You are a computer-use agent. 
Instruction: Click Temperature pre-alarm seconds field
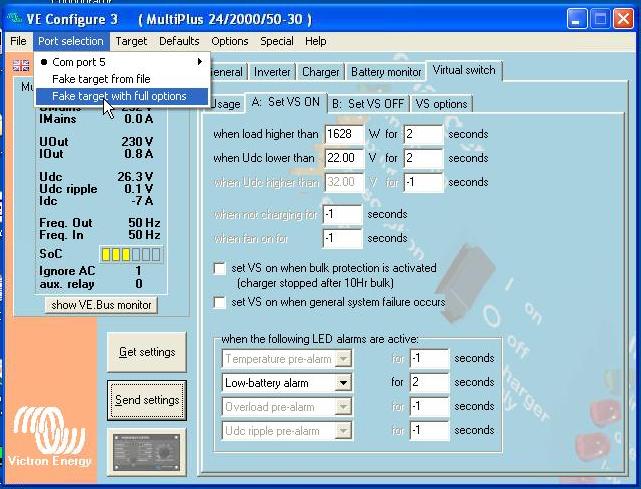429,359
